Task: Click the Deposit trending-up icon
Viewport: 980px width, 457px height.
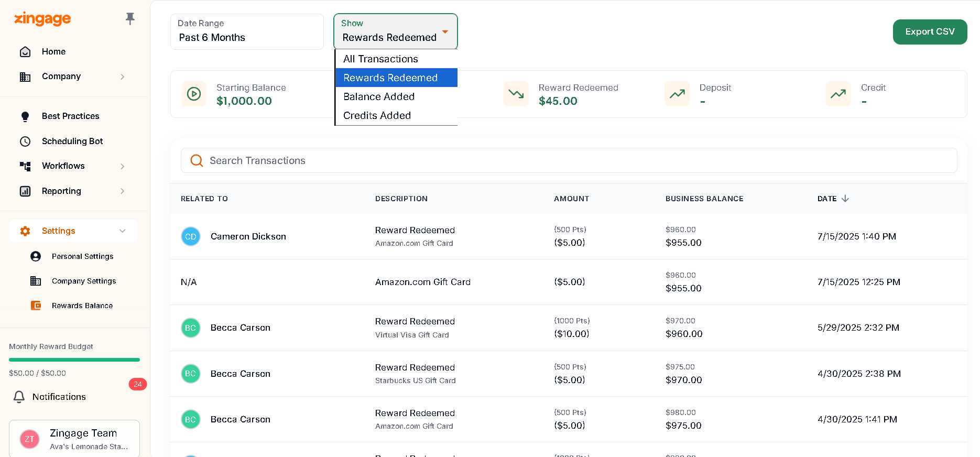Action: [677, 94]
